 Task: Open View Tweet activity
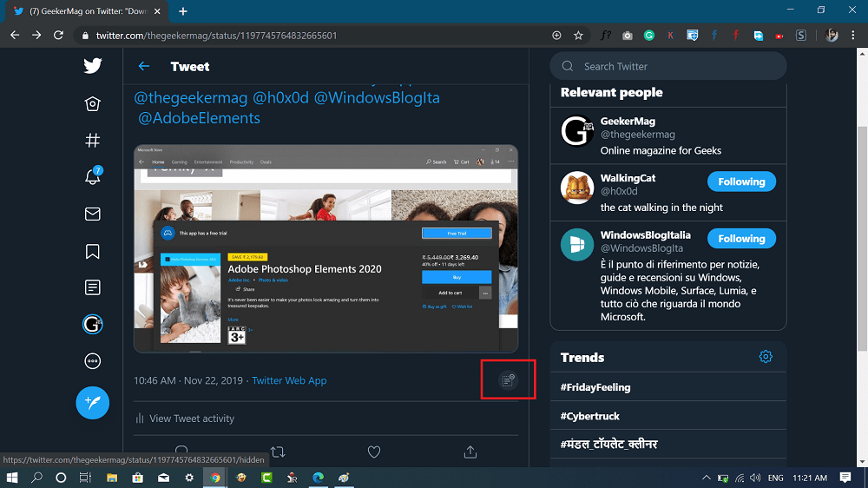(185, 419)
